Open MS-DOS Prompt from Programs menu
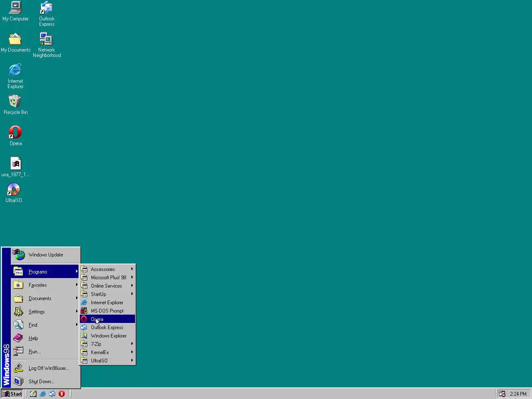532x399 pixels. coord(107,311)
